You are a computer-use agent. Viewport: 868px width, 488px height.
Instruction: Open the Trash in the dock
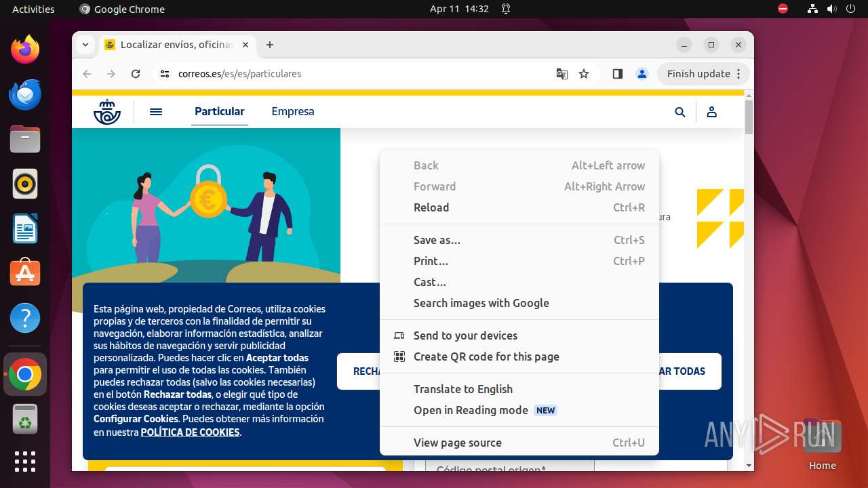[x=25, y=419]
